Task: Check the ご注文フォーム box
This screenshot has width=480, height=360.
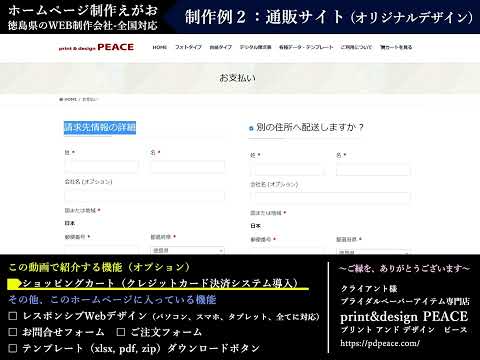Action: pyautogui.click(x=121, y=332)
